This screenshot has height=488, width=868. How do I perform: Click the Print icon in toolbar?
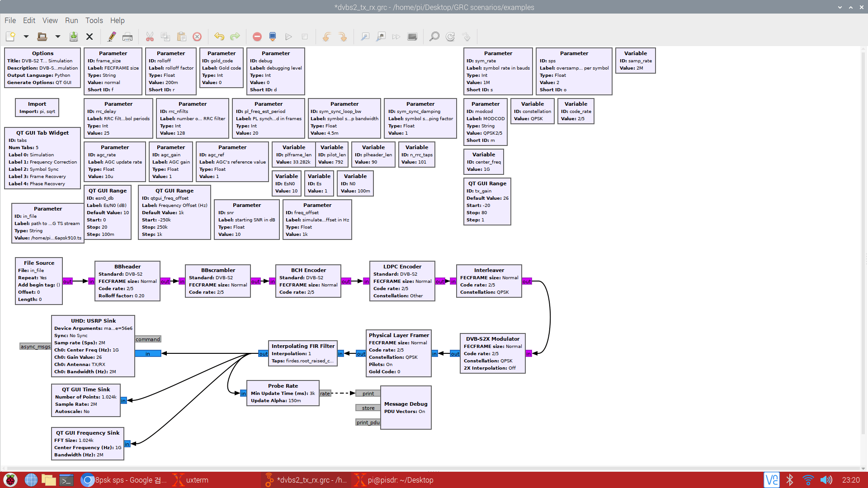[x=127, y=37]
